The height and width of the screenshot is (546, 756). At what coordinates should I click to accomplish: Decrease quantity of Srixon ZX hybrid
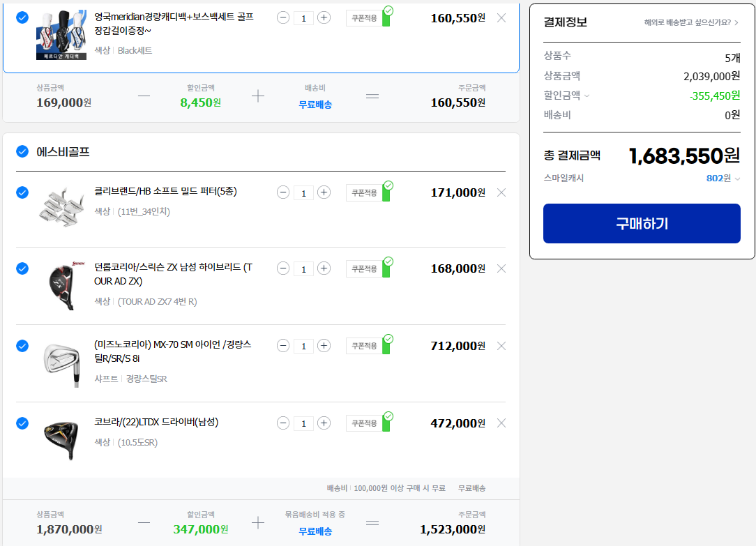[x=283, y=268]
